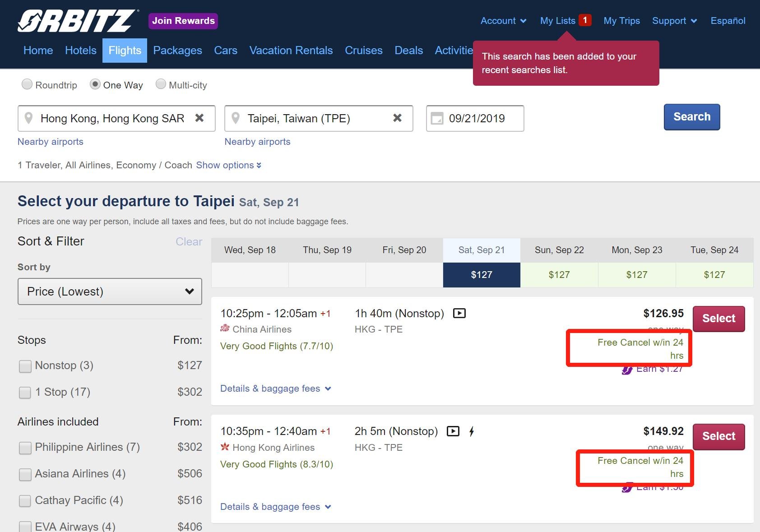The width and height of the screenshot is (760, 532).
Task: Click the selected Sat, Sep 21 date
Action: point(482,263)
